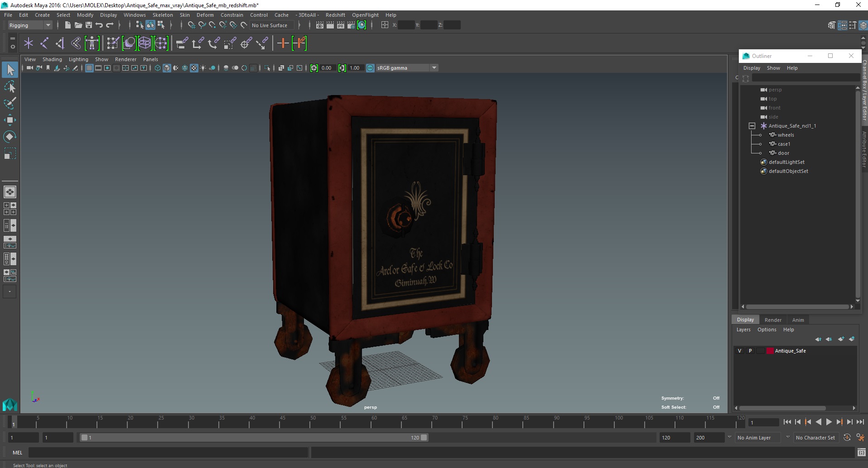Click the range slider bar
Viewport: 868px width, 468px height.
click(254, 438)
